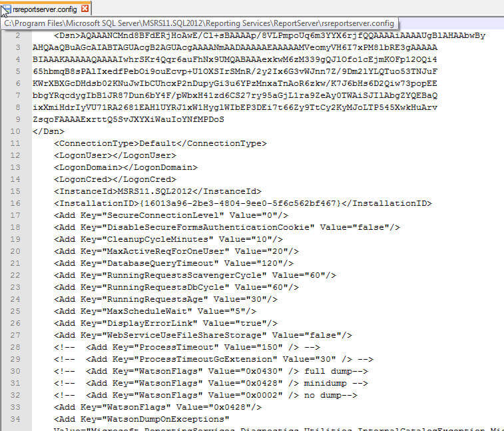
Task: Click the closing </Dsn> tag
Action: [x=49, y=131]
